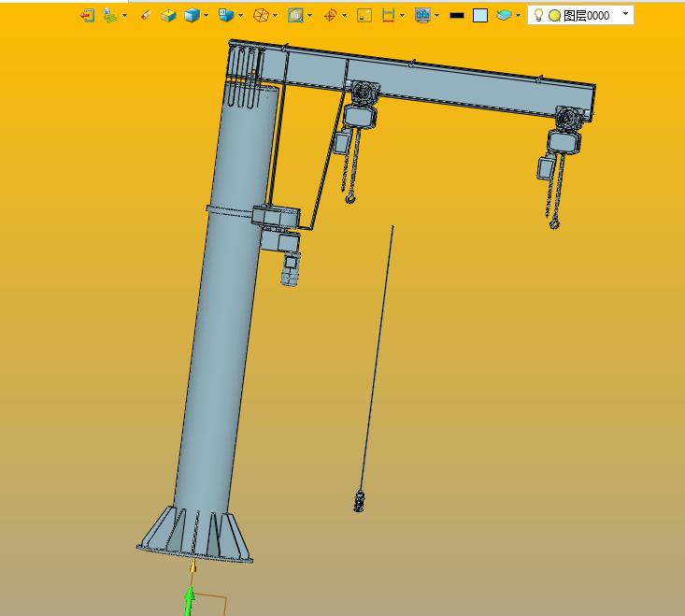Select the eraser tool icon
The height and width of the screenshot is (616, 685).
point(146,16)
